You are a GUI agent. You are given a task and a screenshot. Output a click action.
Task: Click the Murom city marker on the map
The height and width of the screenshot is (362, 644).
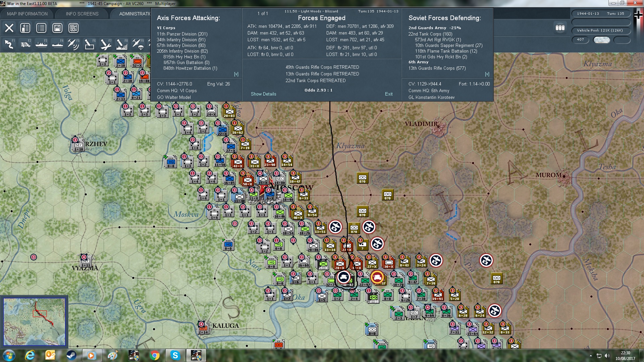coord(564,176)
